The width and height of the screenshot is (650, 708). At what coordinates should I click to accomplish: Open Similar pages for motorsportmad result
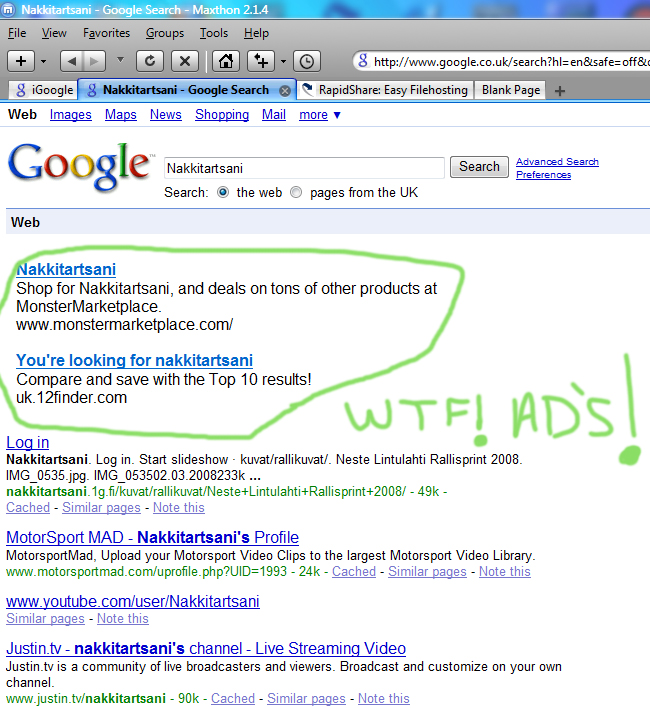point(427,572)
